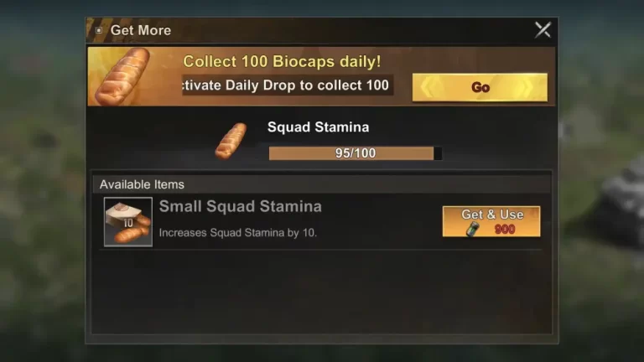Click the scrolling Daily Drop message text

(287, 85)
